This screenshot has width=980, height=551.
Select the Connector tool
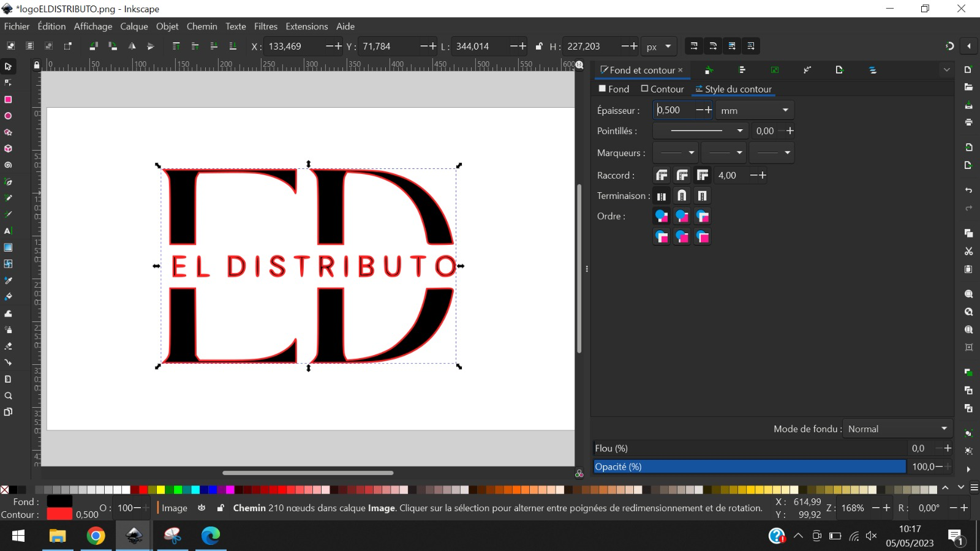[x=8, y=362]
